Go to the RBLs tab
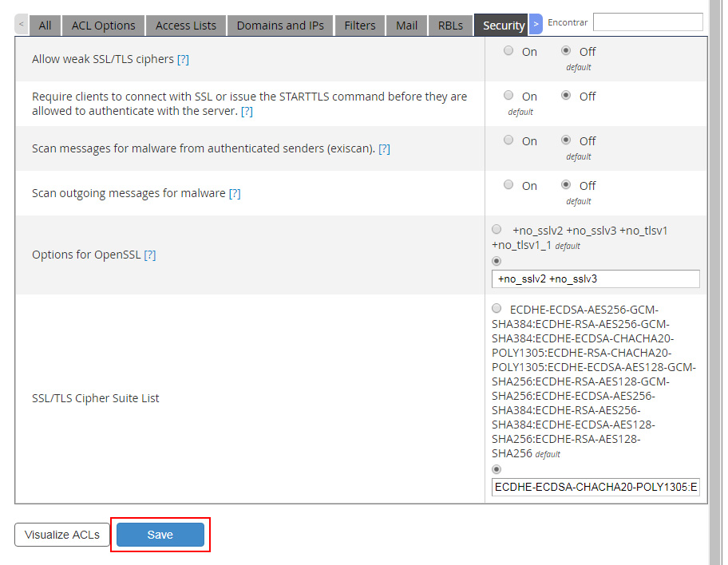 point(450,26)
